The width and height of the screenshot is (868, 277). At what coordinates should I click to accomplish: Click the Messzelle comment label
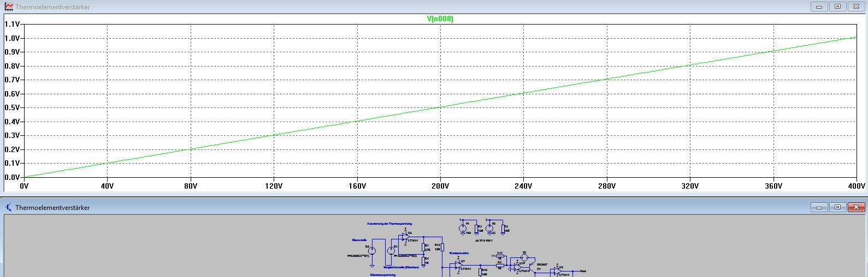click(x=359, y=240)
